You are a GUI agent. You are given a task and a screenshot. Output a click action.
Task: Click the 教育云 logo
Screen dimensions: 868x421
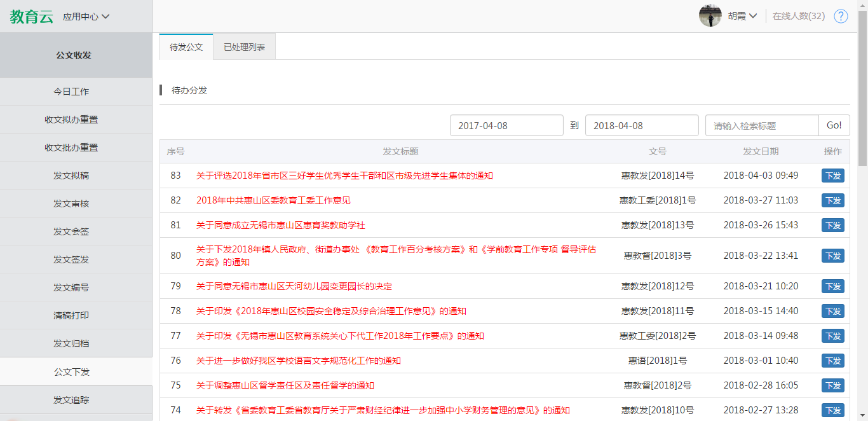31,17
